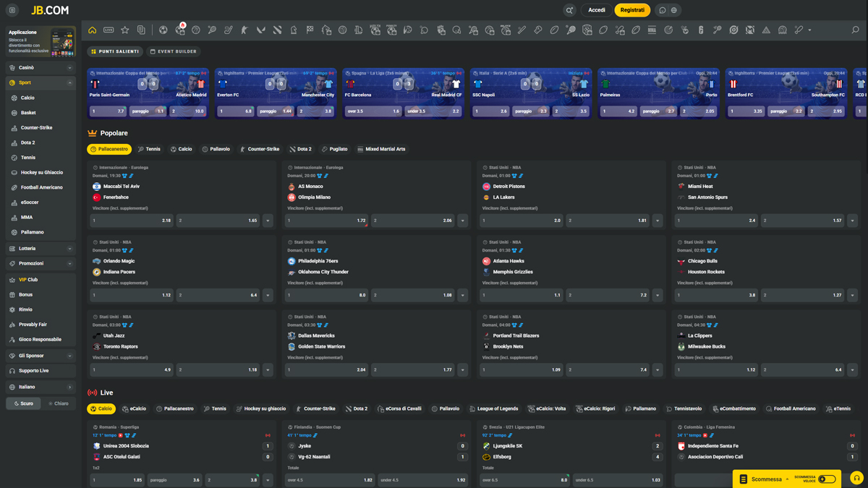Select the Tennis tab under Popolare
Screen dimensions: 868x488
[149, 149]
